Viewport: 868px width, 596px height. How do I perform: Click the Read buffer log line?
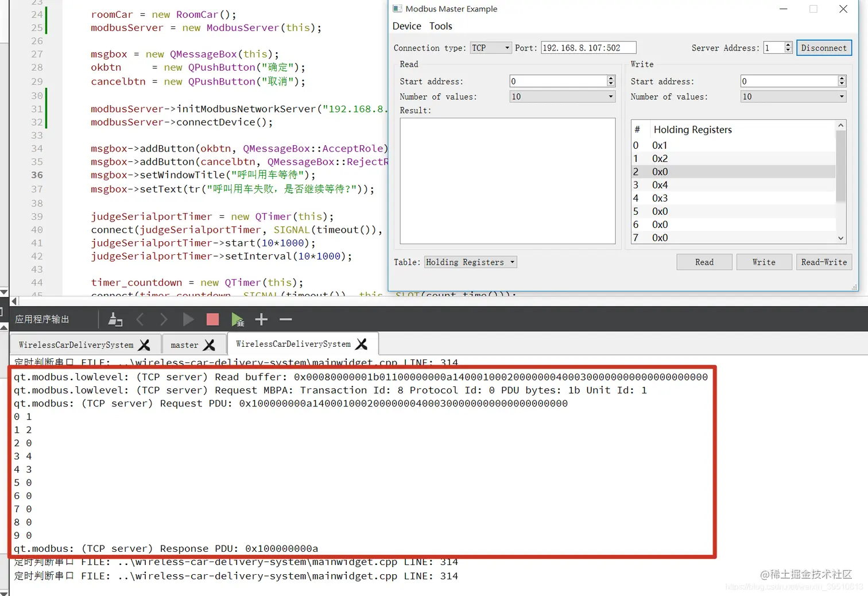click(x=361, y=377)
